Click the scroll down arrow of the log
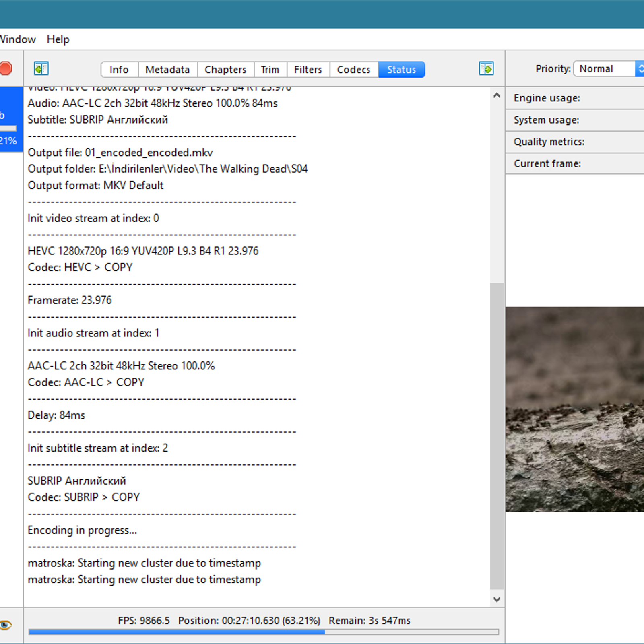The width and height of the screenshot is (644, 644). 497,599
